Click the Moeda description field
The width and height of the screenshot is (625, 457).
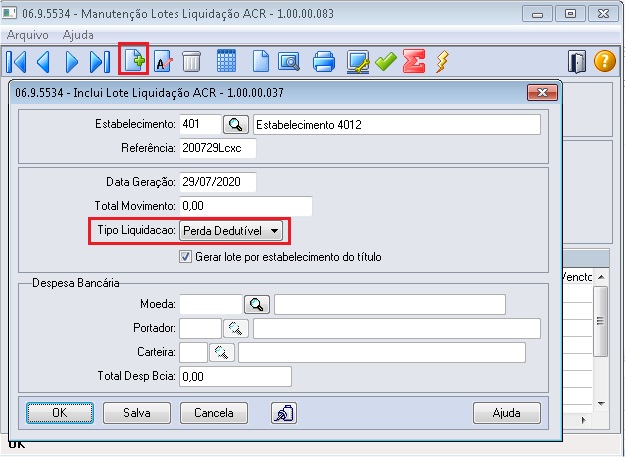click(x=390, y=304)
